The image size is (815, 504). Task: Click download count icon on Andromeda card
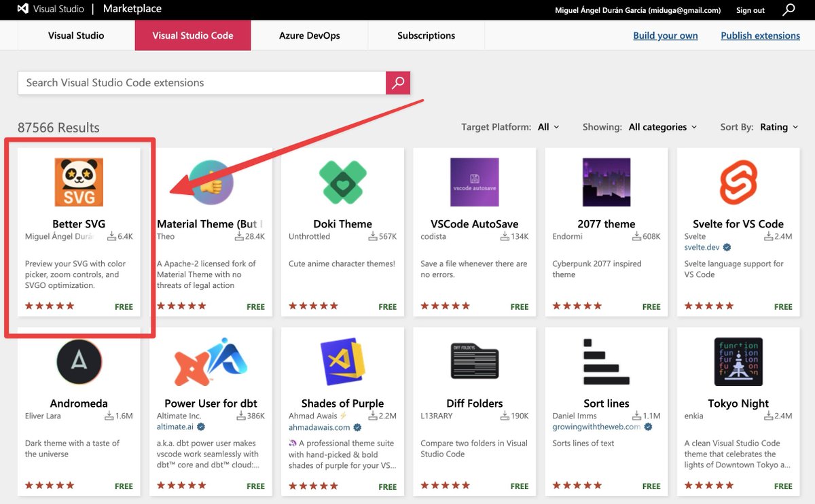point(109,416)
